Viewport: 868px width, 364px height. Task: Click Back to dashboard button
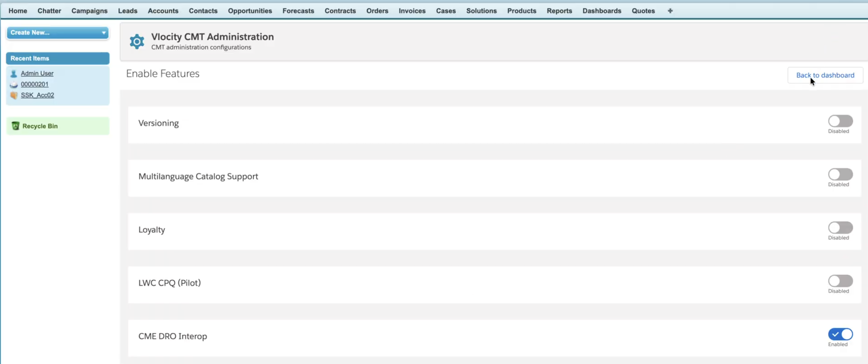[825, 75]
